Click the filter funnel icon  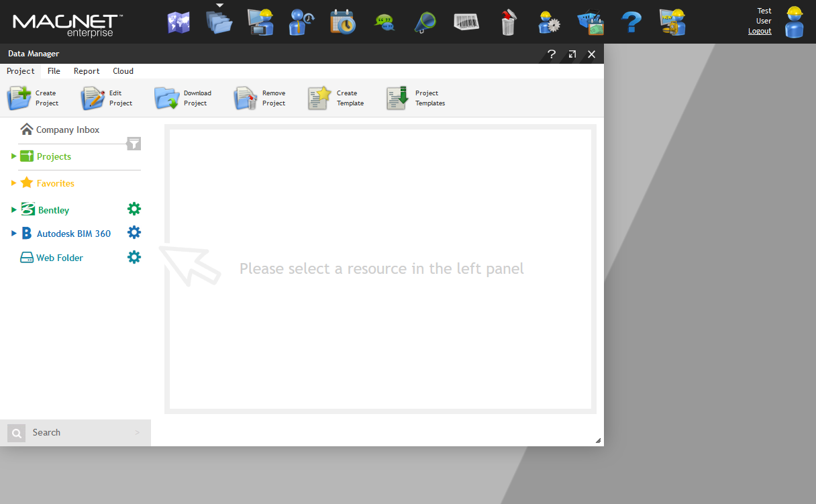[134, 144]
